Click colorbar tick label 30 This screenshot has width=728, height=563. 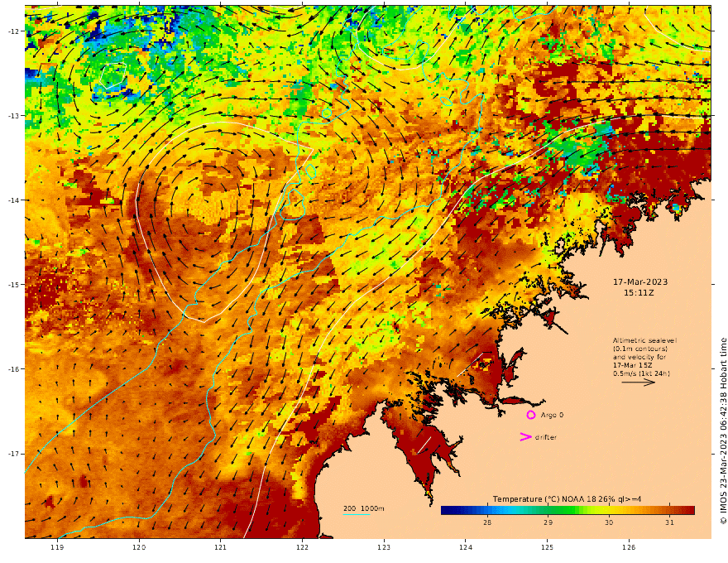pos(609,522)
